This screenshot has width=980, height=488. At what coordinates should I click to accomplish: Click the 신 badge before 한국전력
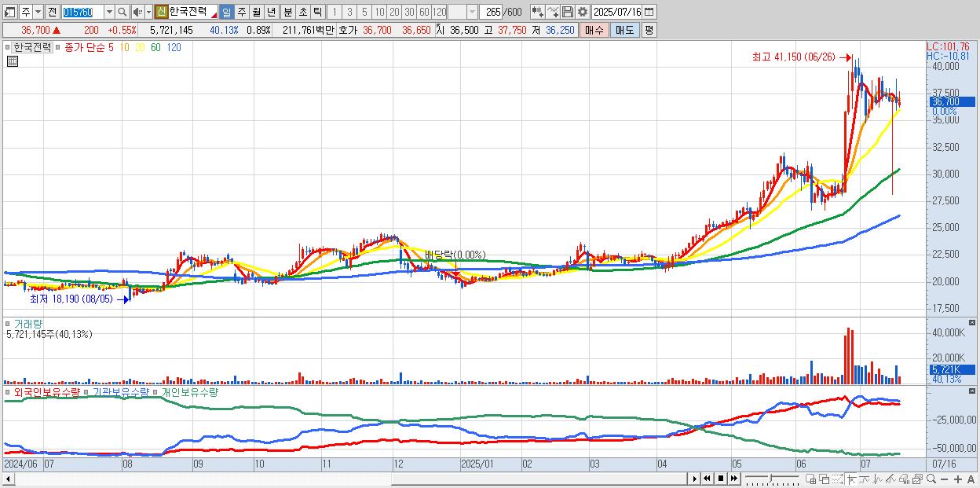(x=161, y=12)
